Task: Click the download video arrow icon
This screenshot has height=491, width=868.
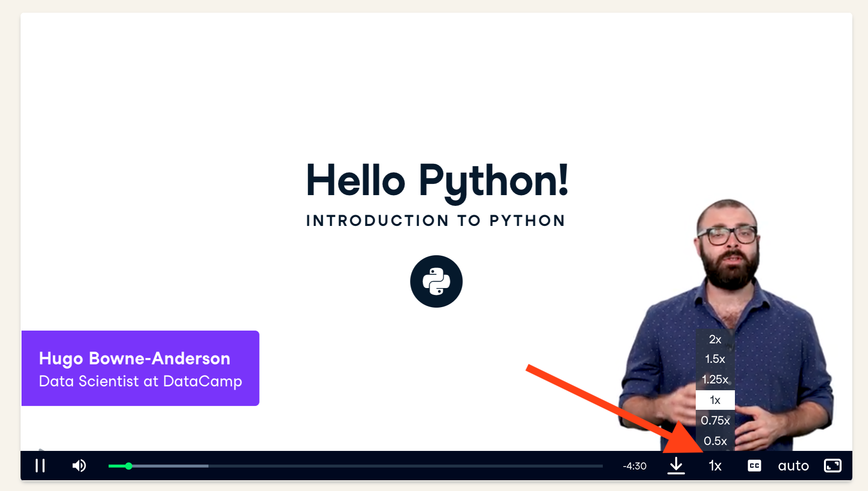Action: pos(676,466)
